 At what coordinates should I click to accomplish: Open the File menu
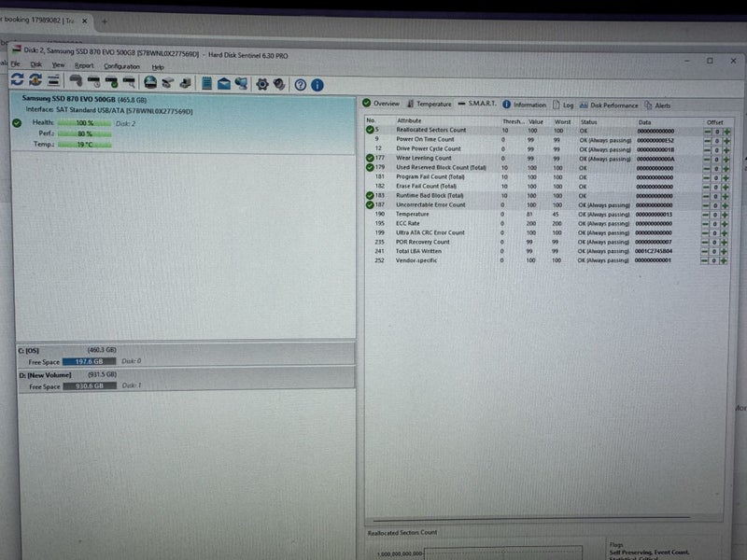[x=15, y=63]
